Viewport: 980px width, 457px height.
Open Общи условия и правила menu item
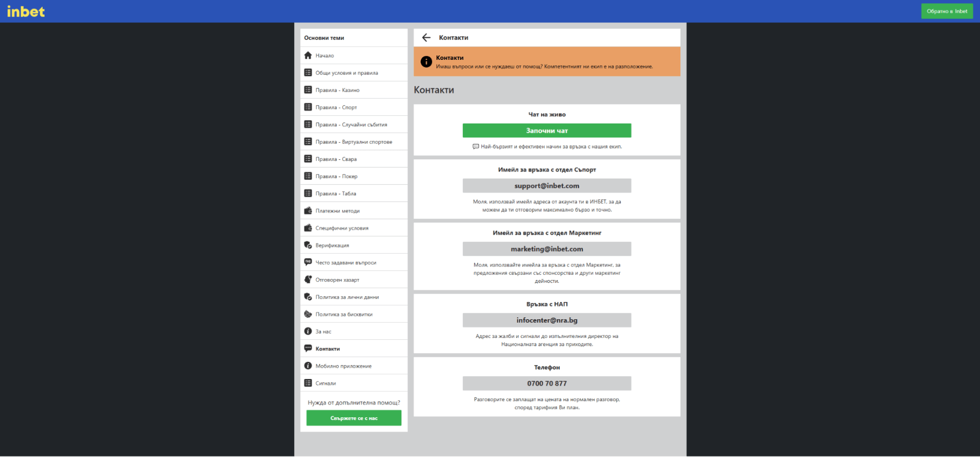click(354, 73)
